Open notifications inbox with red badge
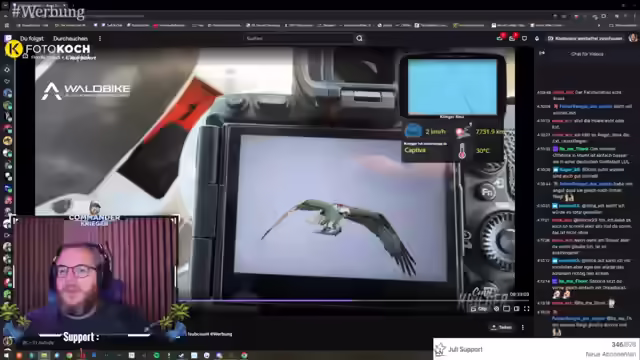Image resolution: width=640 pixels, height=360 pixels. click(512, 38)
